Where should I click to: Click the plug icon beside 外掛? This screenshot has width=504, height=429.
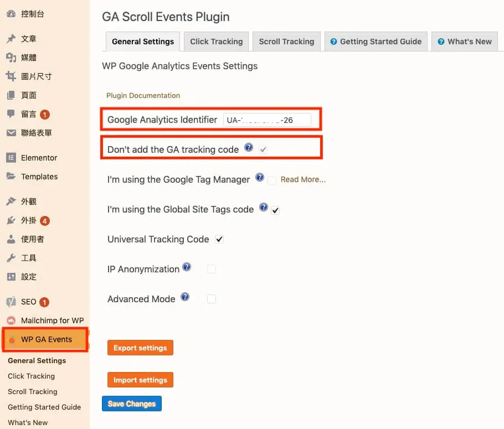pyautogui.click(x=11, y=220)
